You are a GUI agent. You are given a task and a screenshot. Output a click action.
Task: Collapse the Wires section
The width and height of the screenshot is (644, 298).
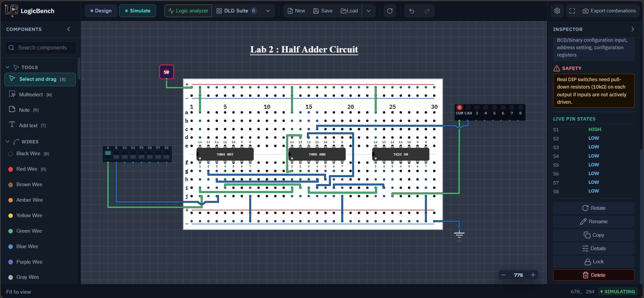click(8, 142)
